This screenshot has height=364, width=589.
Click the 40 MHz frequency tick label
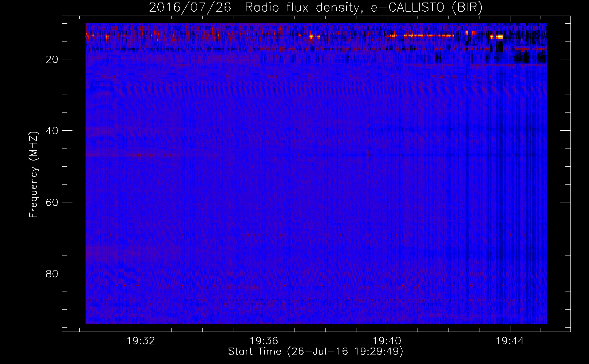52,131
